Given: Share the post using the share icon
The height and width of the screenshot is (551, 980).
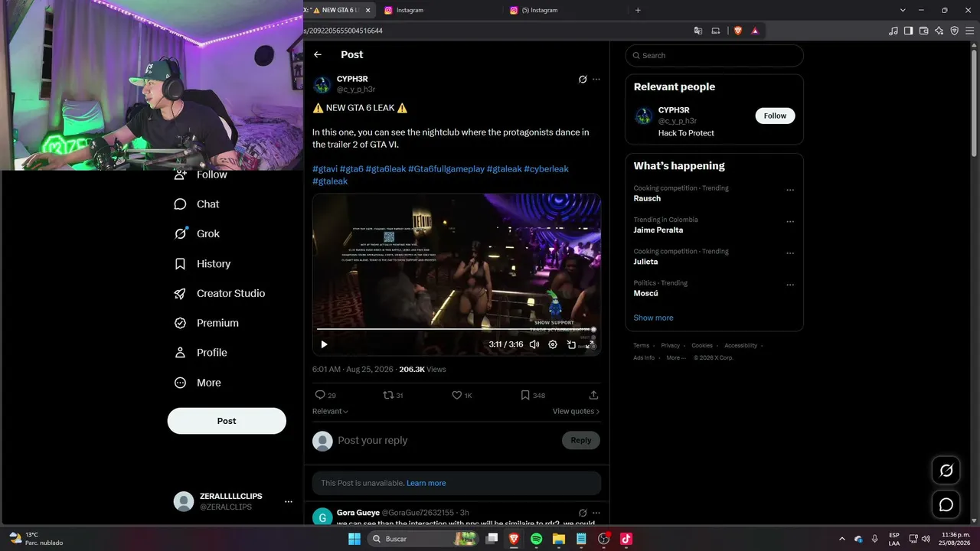Looking at the screenshot, I should [593, 395].
